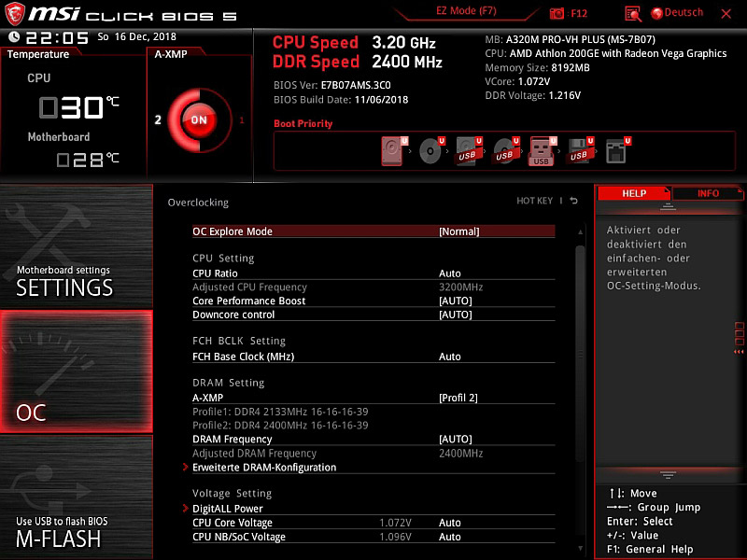
Task: Select CPU NB/SoC Voltage Auto field
Action: click(x=373, y=537)
